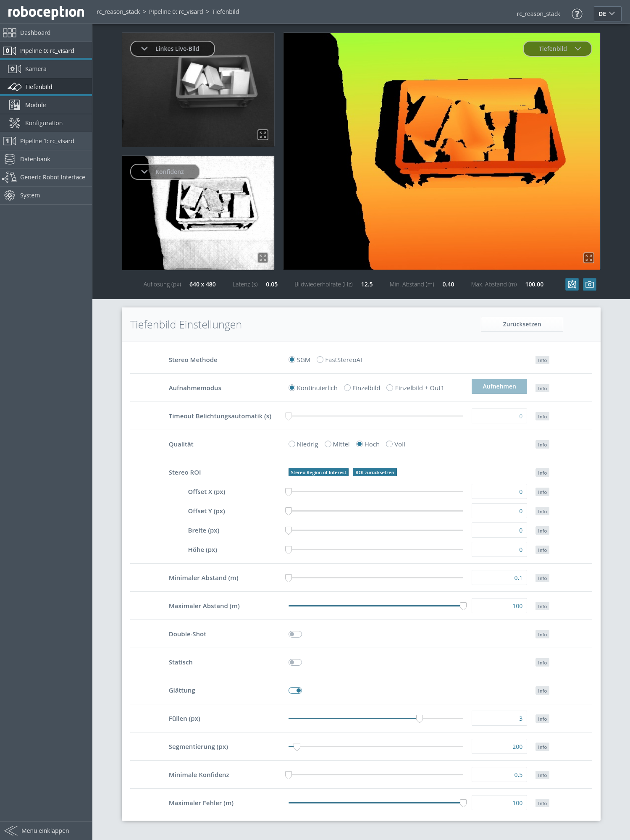
Task: Enable the Double-Shot switch
Action: coord(295,634)
